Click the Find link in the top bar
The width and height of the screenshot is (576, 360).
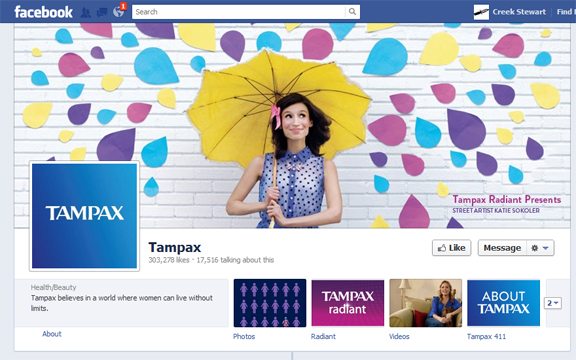565,12
